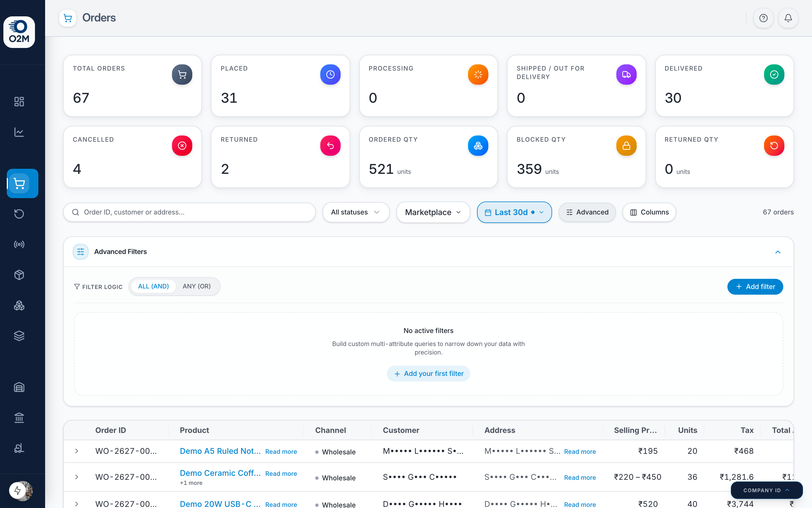Screen dimensions: 812x508
Task: Open the package box icon in sidebar
Action: tap(19, 275)
